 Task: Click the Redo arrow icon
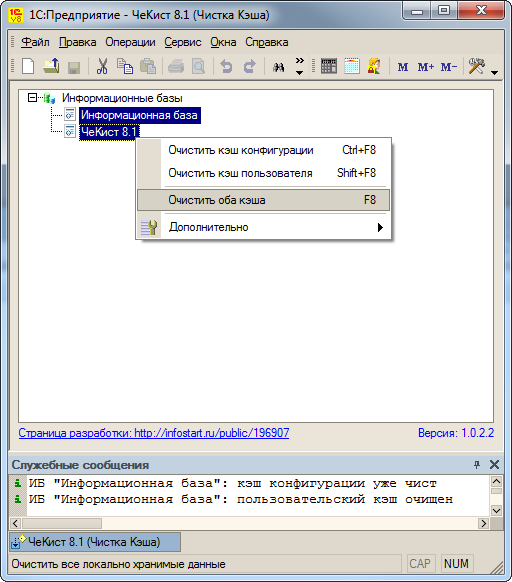(x=250, y=67)
